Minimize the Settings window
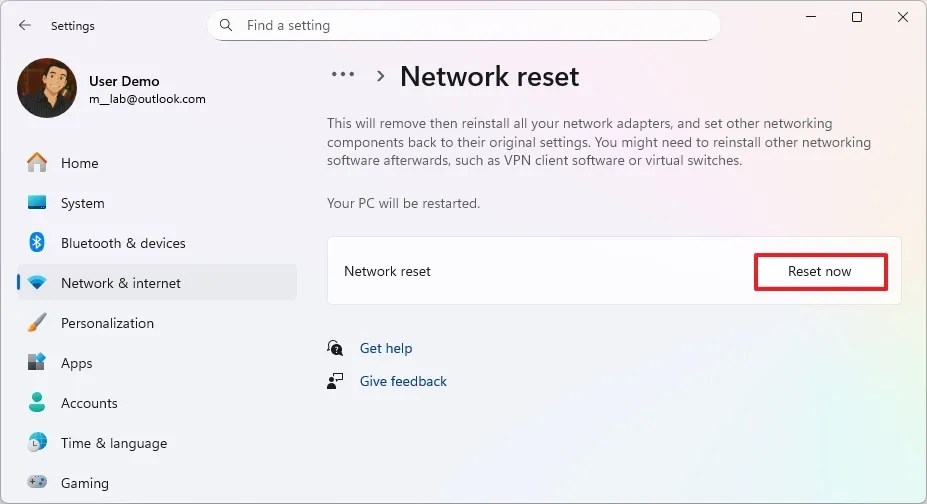 [811, 17]
